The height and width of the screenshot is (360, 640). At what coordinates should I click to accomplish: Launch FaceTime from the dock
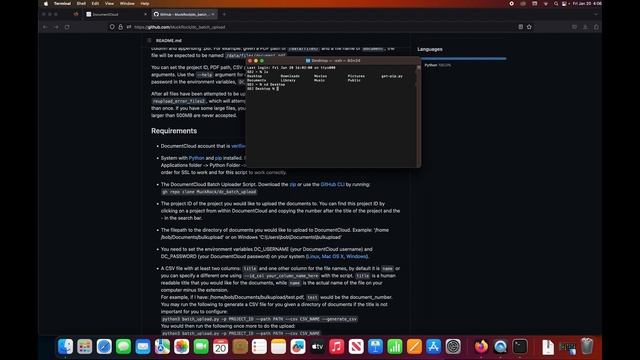pyautogui.click(x=201, y=347)
